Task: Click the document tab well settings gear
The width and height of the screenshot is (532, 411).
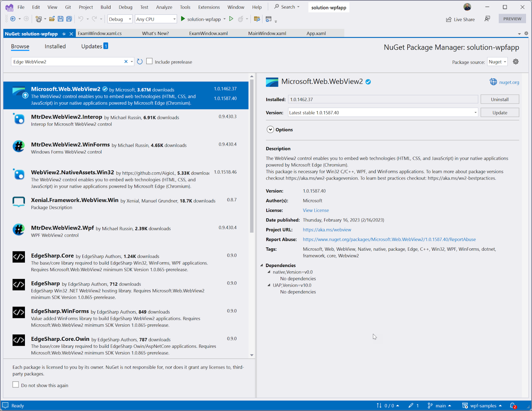Action: (526, 33)
